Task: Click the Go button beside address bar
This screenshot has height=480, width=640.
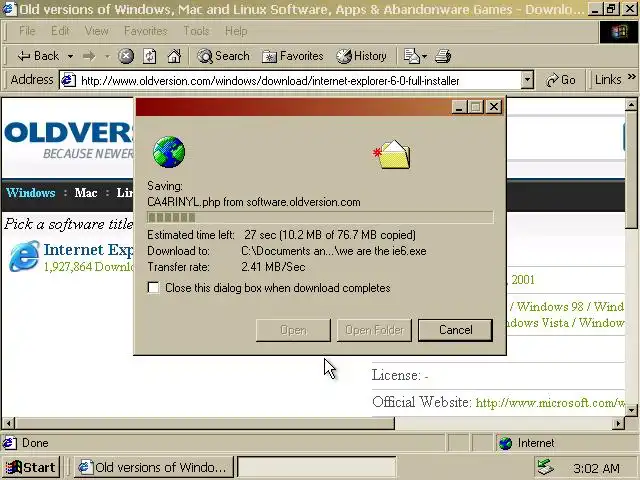Action: (x=560, y=80)
